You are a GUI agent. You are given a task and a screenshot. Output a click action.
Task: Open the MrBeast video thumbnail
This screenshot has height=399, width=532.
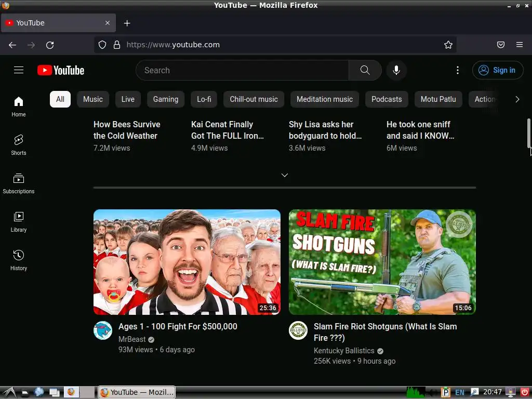(187, 262)
